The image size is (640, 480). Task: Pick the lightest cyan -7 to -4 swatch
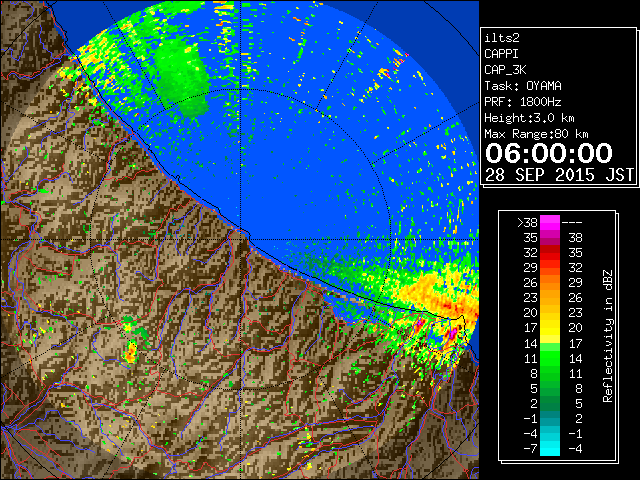[550, 448]
